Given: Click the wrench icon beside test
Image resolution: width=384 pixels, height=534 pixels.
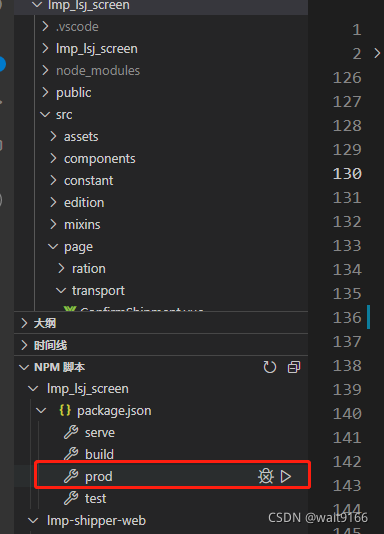Looking at the screenshot, I should 71,498.
